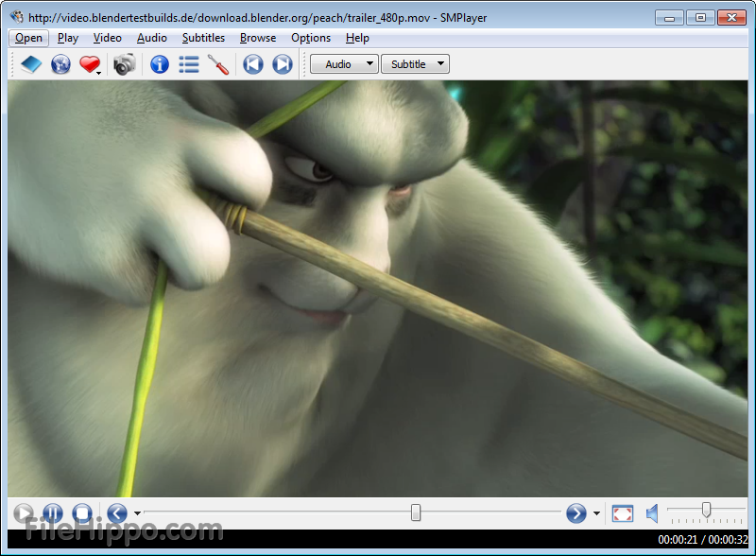Screen dimensions: 756x556
Task: Stop the video playback
Action: pos(82,513)
